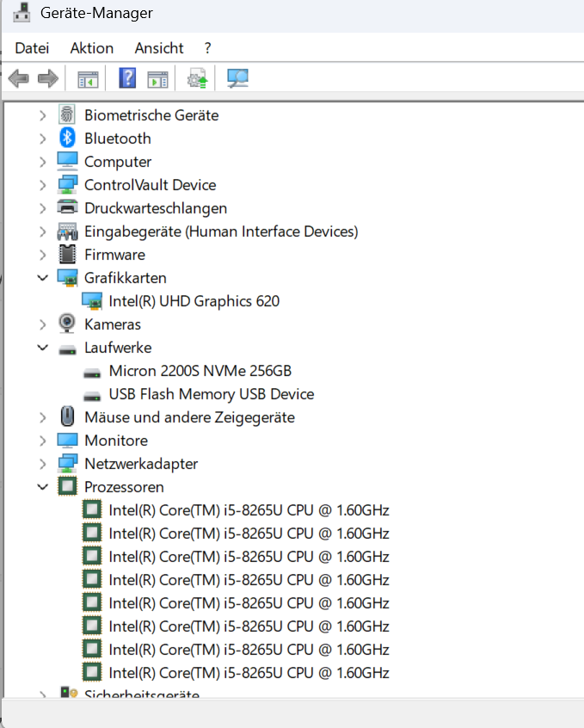Click the Micron 2200S NVMe drive icon
The height and width of the screenshot is (728, 584).
pyautogui.click(x=91, y=373)
